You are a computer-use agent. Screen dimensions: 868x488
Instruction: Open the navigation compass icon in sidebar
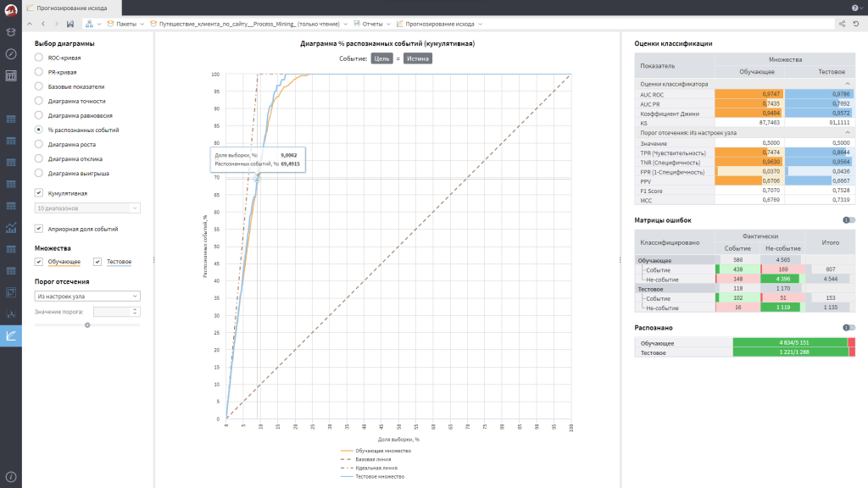pos(10,53)
